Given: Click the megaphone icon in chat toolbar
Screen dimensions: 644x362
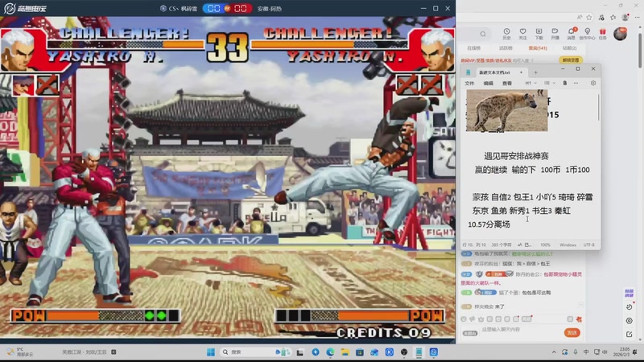Looking at the screenshot, I should (x=473, y=319).
